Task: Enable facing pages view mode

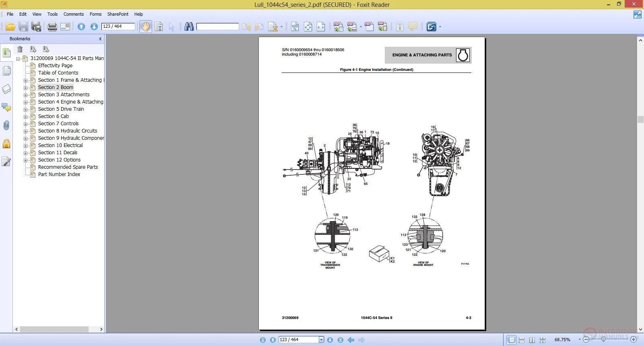Action: 532,340
